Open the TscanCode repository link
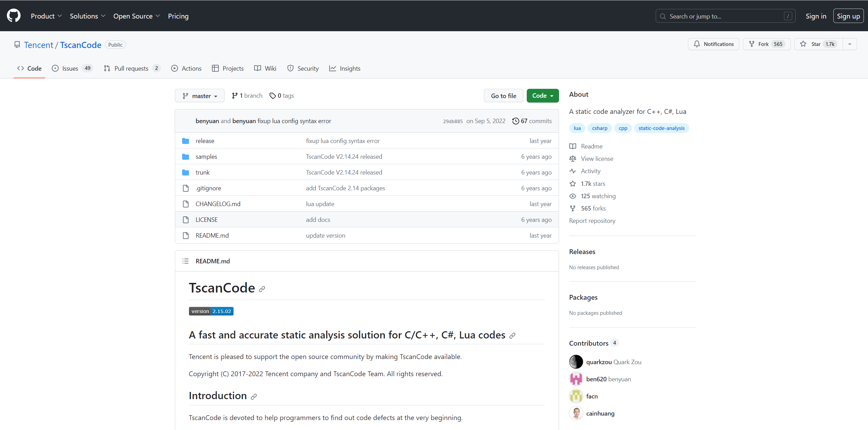The height and width of the screenshot is (430, 868). click(81, 45)
